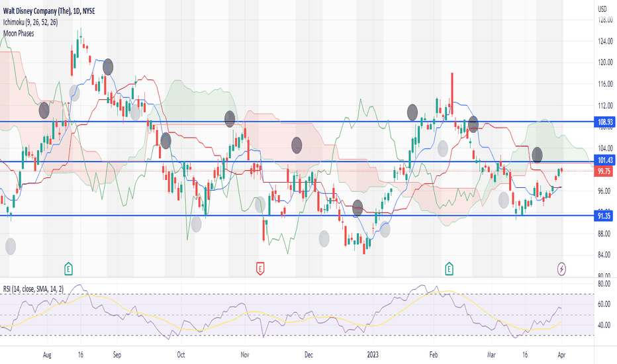Click the RSI 80.00 scale value
This screenshot has height=364, width=617.
point(604,284)
